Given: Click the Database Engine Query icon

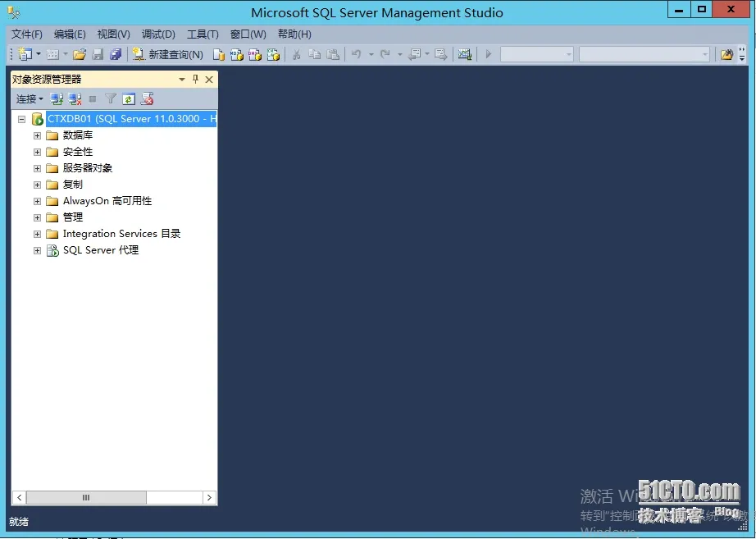Looking at the screenshot, I should pos(219,54).
